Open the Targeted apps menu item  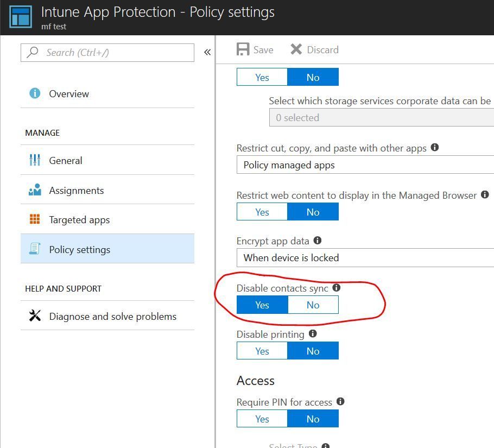pyautogui.click(x=107, y=219)
